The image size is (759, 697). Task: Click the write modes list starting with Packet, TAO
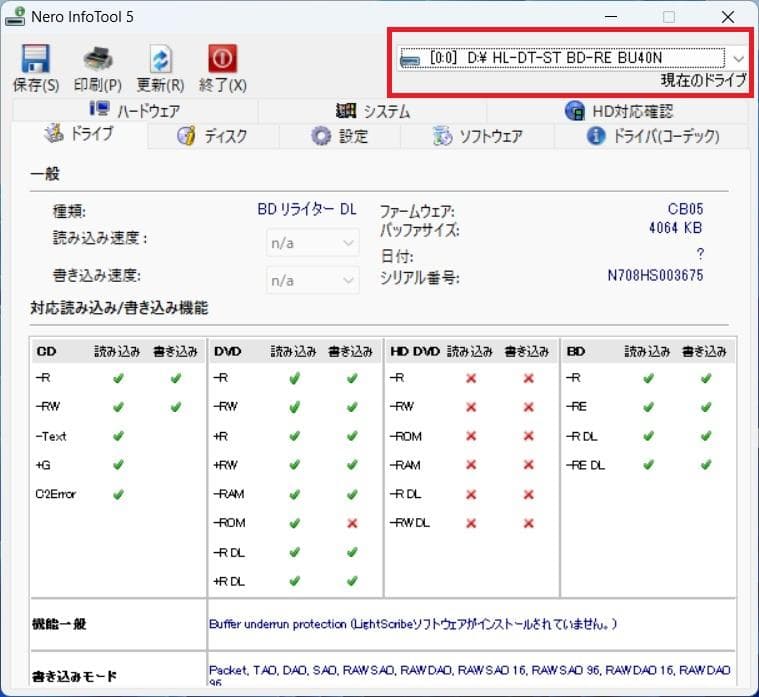[470, 674]
